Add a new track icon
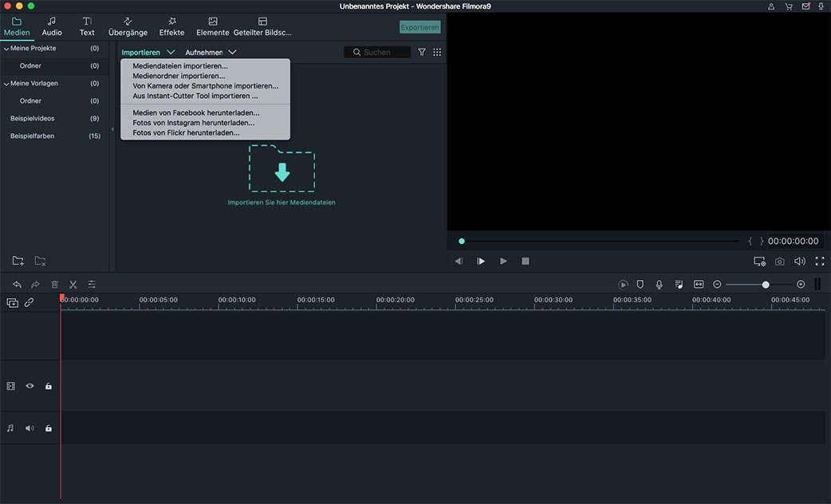This screenshot has height=504, width=831. tap(12, 302)
